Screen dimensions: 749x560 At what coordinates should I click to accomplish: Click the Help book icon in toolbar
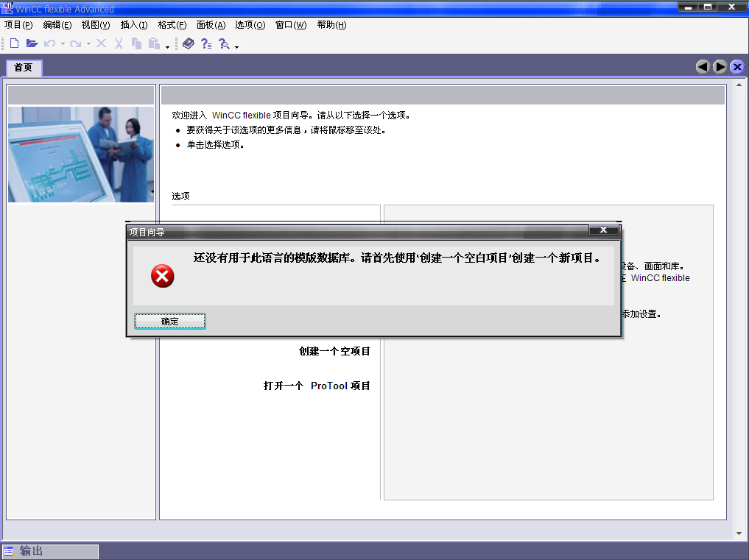(189, 44)
